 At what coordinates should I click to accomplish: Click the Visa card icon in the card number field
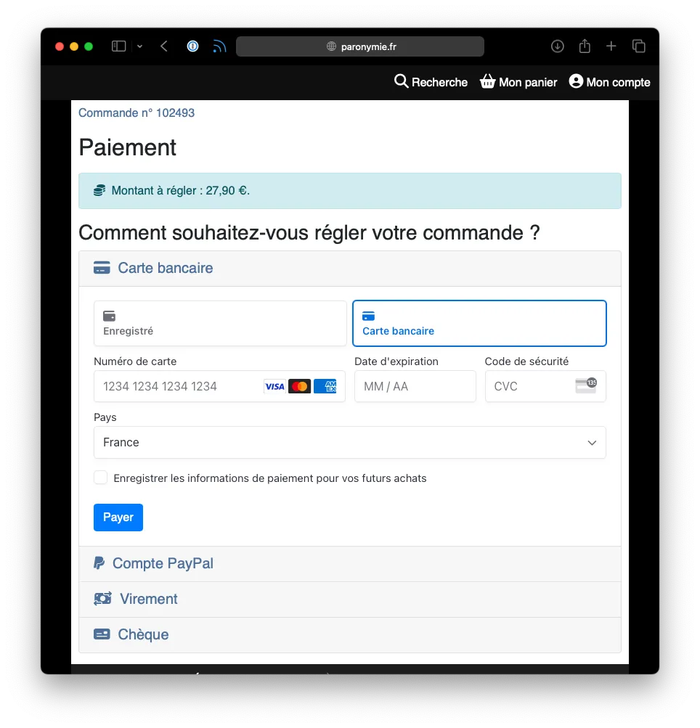click(x=274, y=386)
